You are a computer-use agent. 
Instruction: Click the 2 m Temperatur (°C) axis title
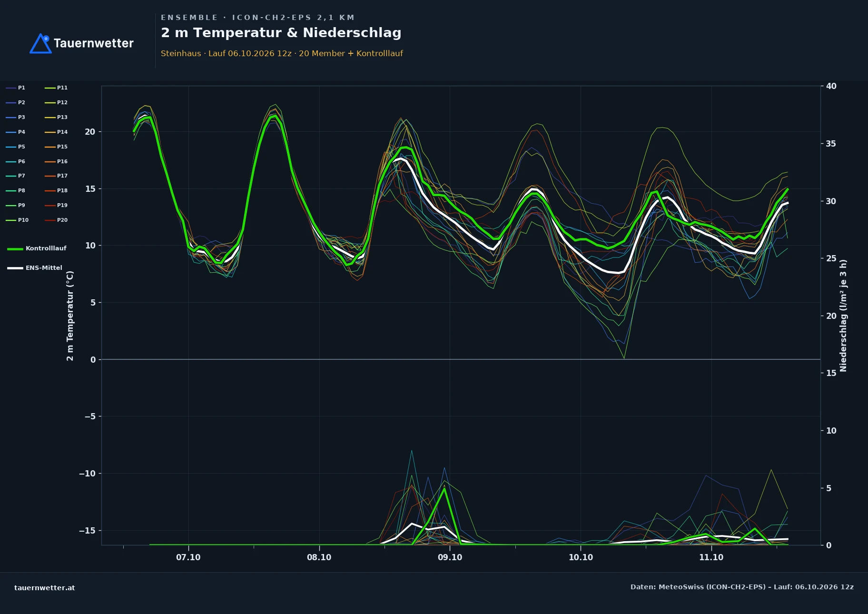70,316
